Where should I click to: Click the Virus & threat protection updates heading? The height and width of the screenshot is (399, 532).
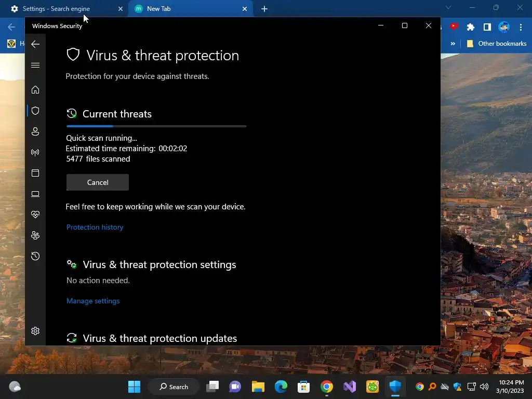(160, 338)
